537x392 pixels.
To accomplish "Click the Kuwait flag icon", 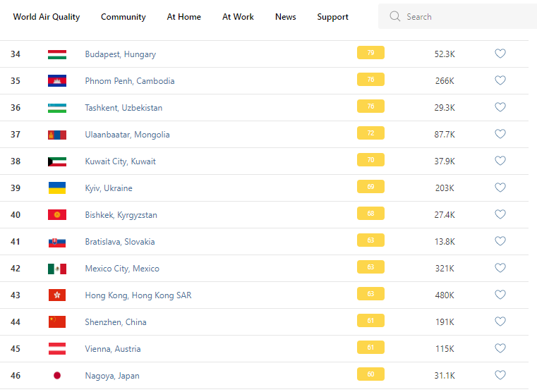I will (x=57, y=161).
